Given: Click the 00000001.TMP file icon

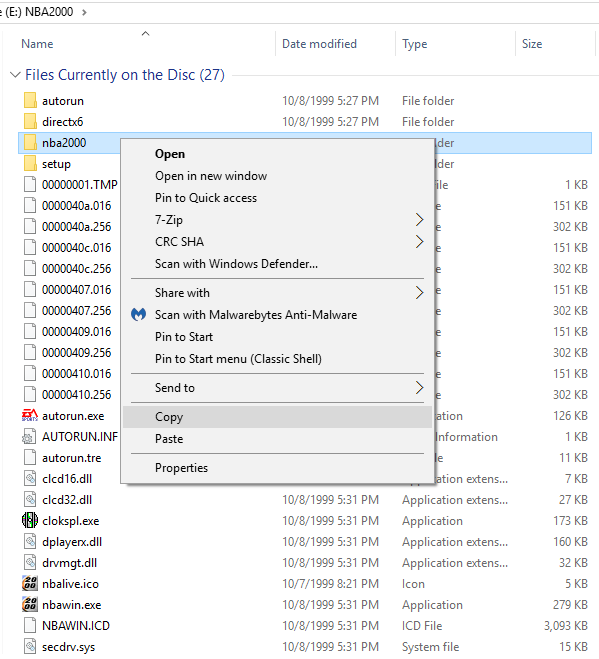Looking at the screenshot, I should coord(30,185).
